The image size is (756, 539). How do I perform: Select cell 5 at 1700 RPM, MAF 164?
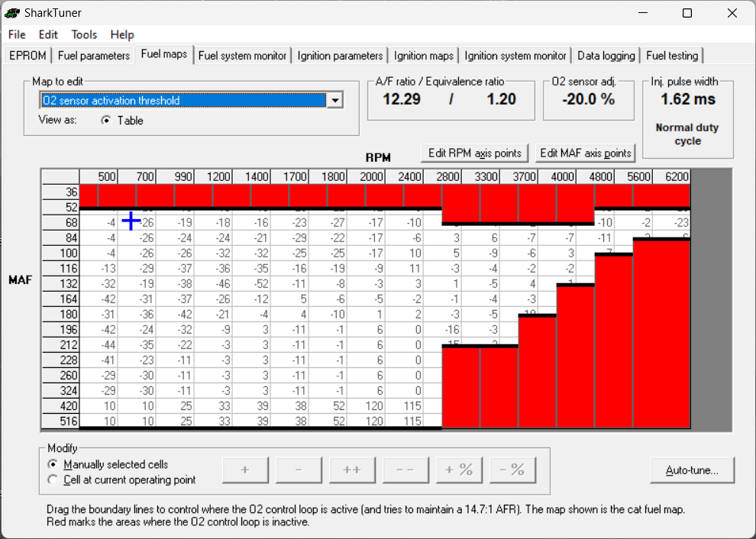coord(289,299)
